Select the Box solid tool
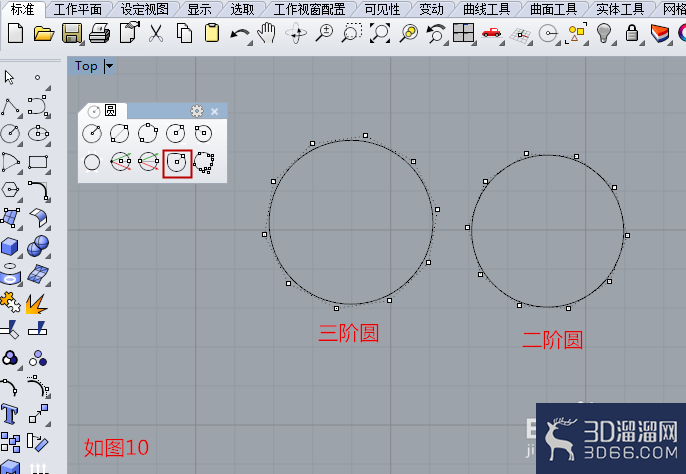 pyautogui.click(x=10, y=246)
